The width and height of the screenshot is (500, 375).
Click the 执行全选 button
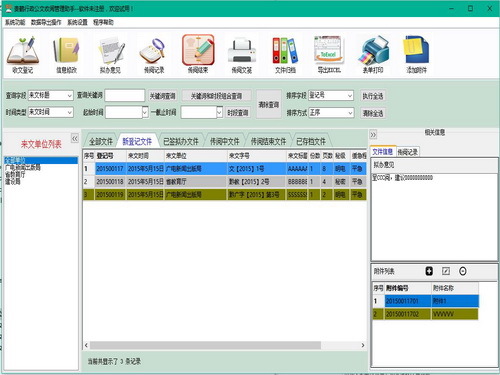(373, 96)
